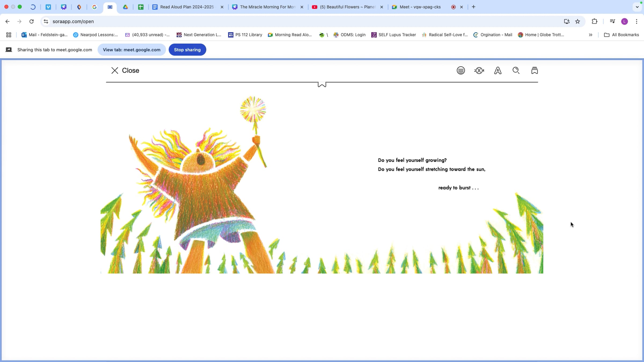
Task: Switch to the pinned green Sheets tab
Action: 141,7
